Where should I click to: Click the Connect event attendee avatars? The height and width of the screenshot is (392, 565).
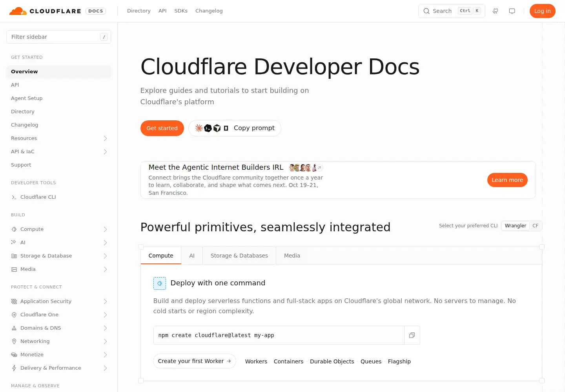(306, 168)
